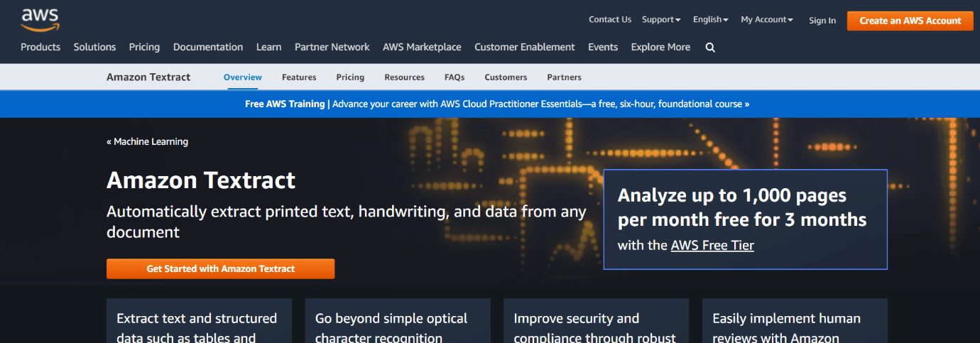Screen dimensions: 980x343
Task: Switch to Pricing tab in Textract subnav
Action: [350, 77]
